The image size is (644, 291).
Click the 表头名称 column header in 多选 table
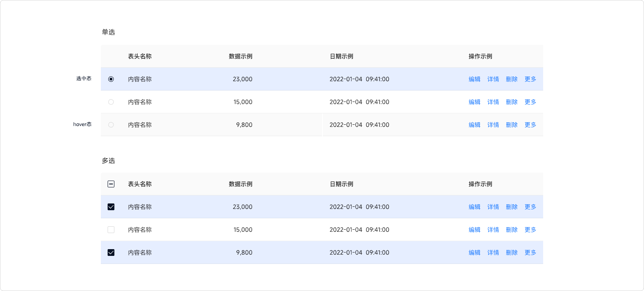139,184
